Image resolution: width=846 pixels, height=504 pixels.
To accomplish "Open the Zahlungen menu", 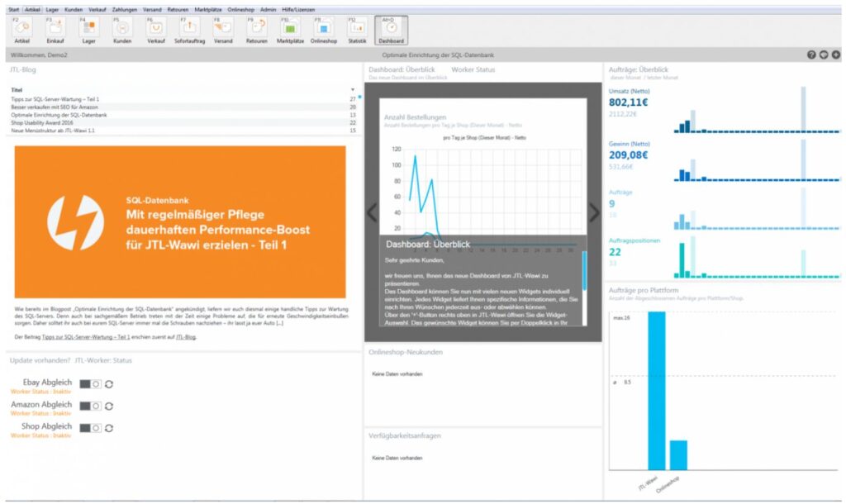I will (124, 9).
